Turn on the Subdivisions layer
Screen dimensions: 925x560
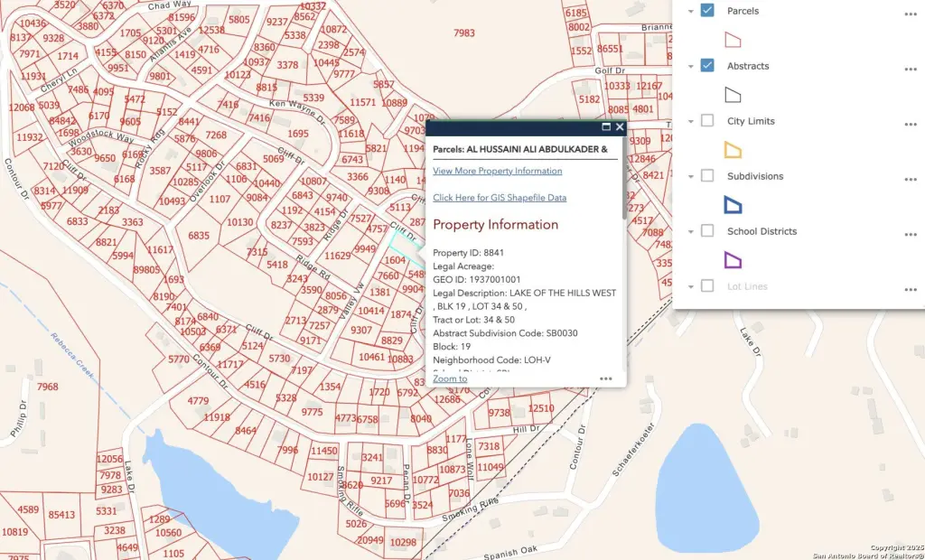(707, 176)
